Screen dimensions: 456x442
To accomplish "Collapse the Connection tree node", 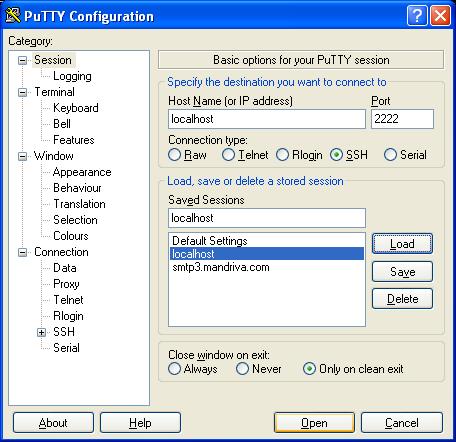I will coord(22,252).
